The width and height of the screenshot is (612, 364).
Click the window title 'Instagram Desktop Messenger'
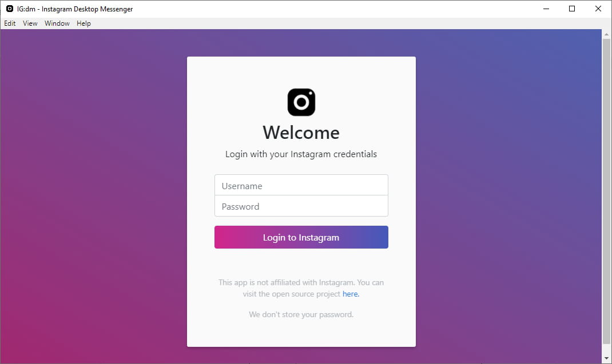87,9
